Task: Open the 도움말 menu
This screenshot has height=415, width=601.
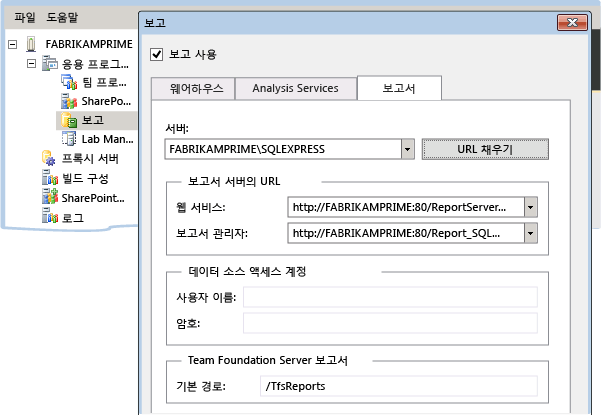Action: click(62, 17)
